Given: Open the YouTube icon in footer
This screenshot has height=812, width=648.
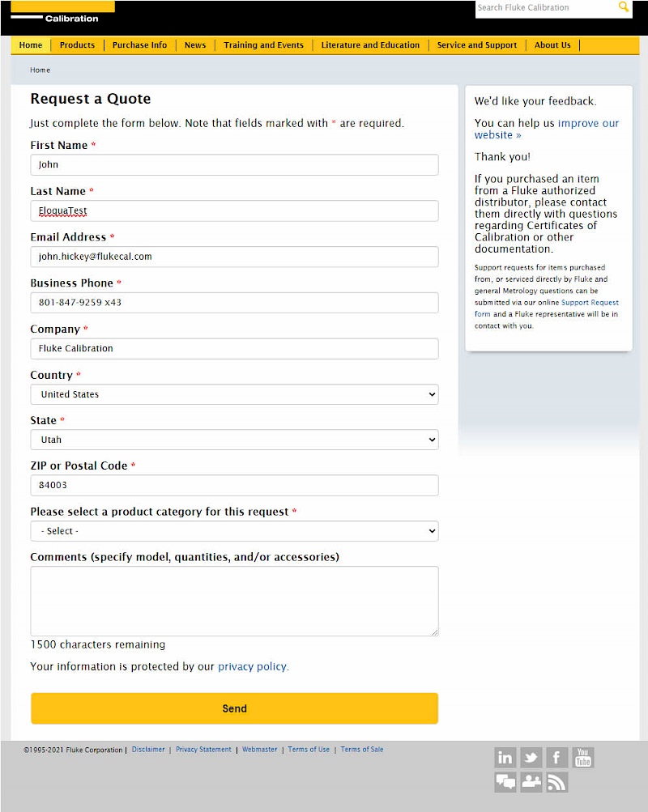Looking at the screenshot, I should 583,758.
